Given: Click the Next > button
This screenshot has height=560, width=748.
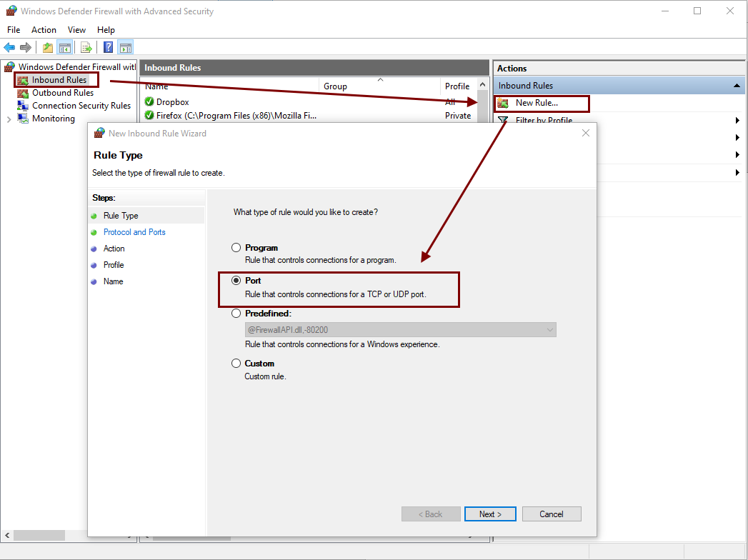Looking at the screenshot, I should coord(490,514).
